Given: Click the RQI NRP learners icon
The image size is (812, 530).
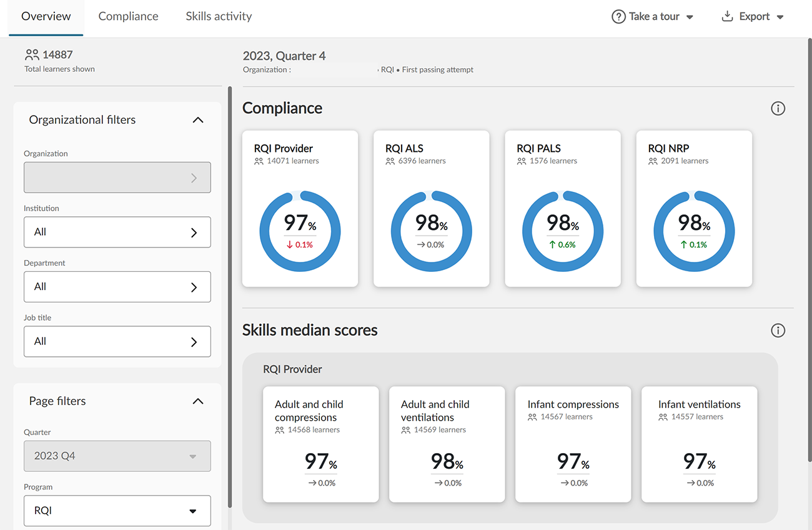Looking at the screenshot, I should point(653,161).
